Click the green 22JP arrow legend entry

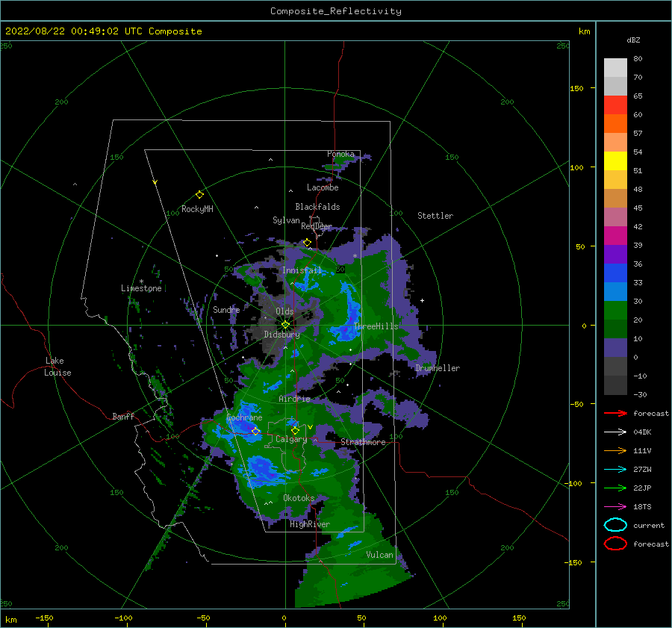tap(615, 488)
